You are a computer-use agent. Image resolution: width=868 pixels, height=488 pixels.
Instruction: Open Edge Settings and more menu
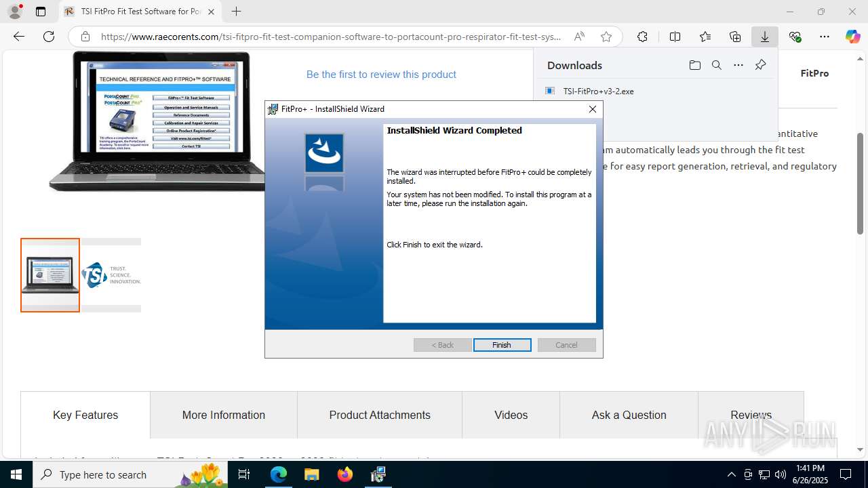825,37
